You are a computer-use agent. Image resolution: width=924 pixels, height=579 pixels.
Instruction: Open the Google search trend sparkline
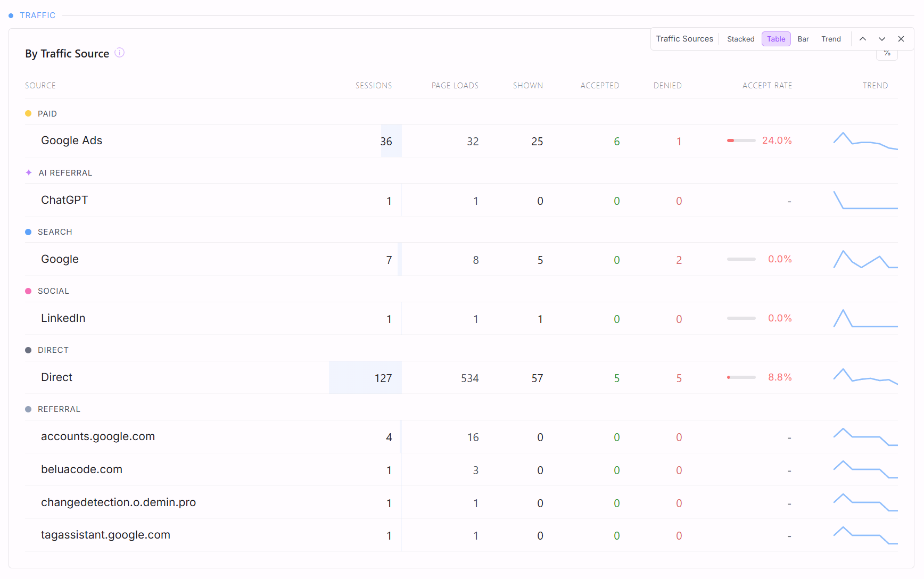pyautogui.click(x=865, y=259)
